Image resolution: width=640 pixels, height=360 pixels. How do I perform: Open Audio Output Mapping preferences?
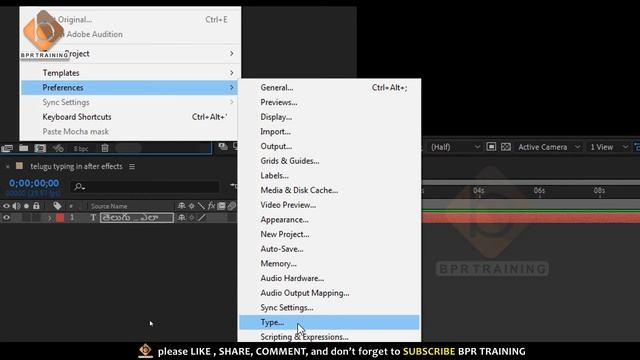329,293
